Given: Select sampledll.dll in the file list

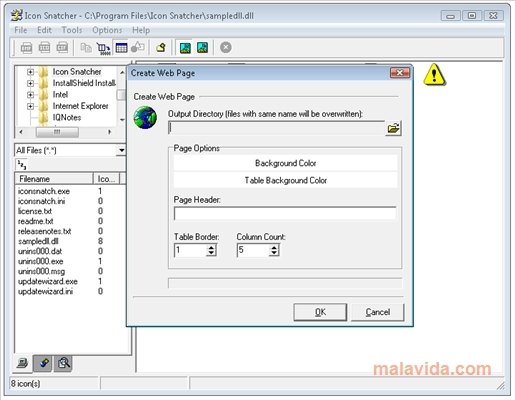Looking at the screenshot, I should tap(38, 241).
